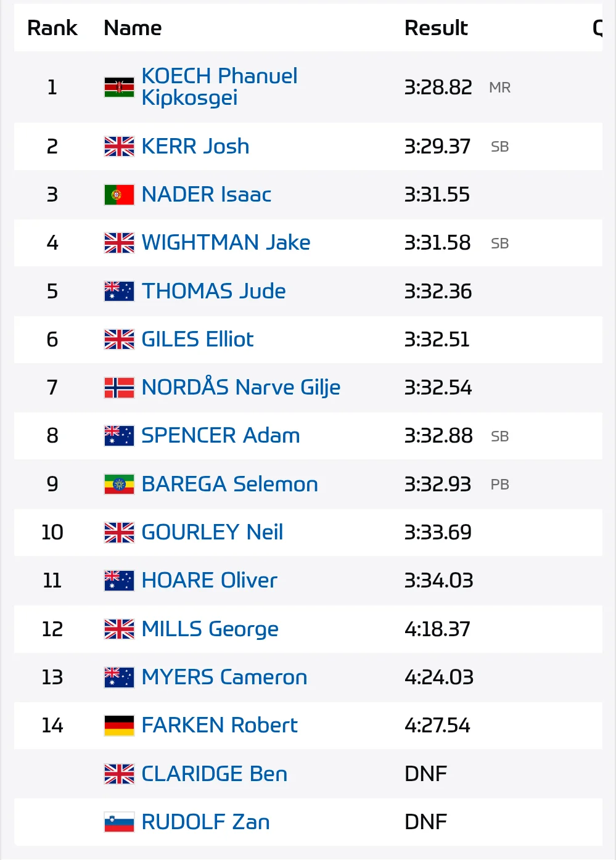Viewport: 616px width, 860px height.
Task: Open SPENCER Adam athlete link
Action: coord(221,435)
